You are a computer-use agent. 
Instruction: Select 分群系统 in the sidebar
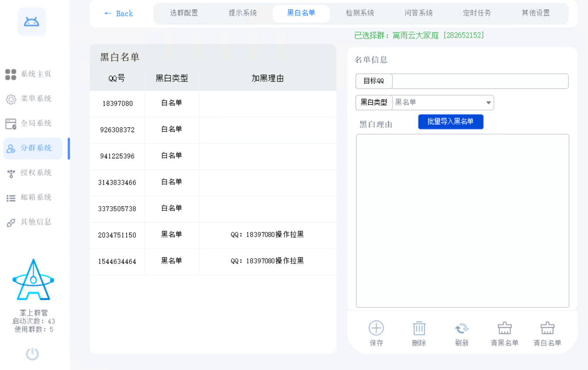32,148
